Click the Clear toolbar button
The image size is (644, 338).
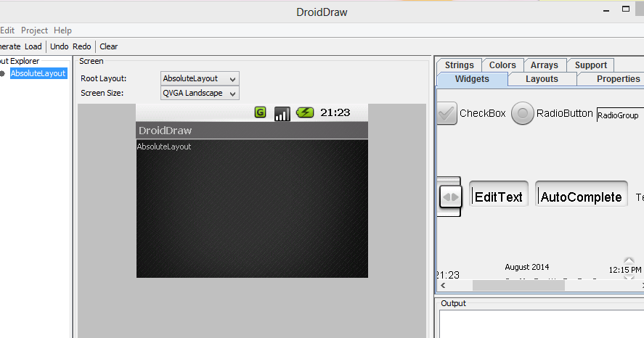pos(108,46)
